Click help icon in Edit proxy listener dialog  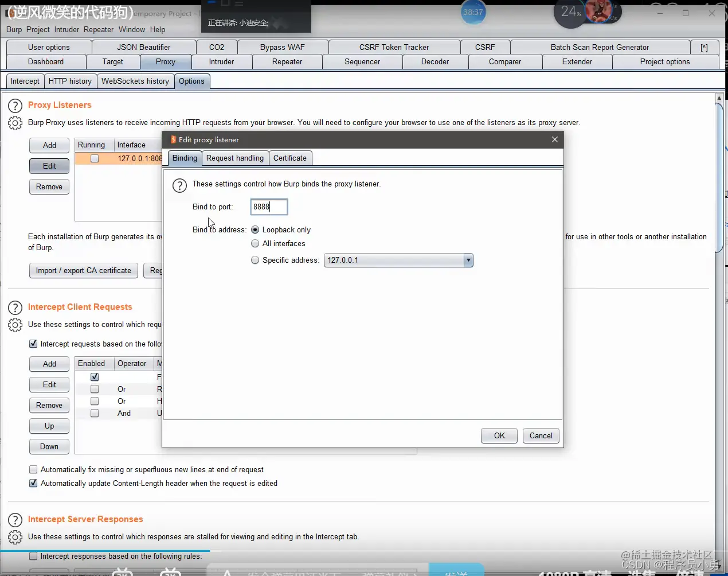pyautogui.click(x=179, y=185)
